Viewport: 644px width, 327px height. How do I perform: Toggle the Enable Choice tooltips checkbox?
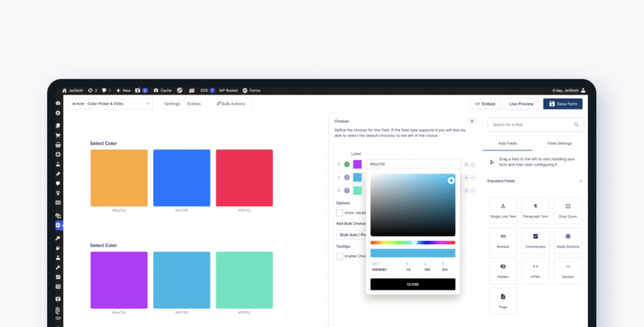(340, 256)
